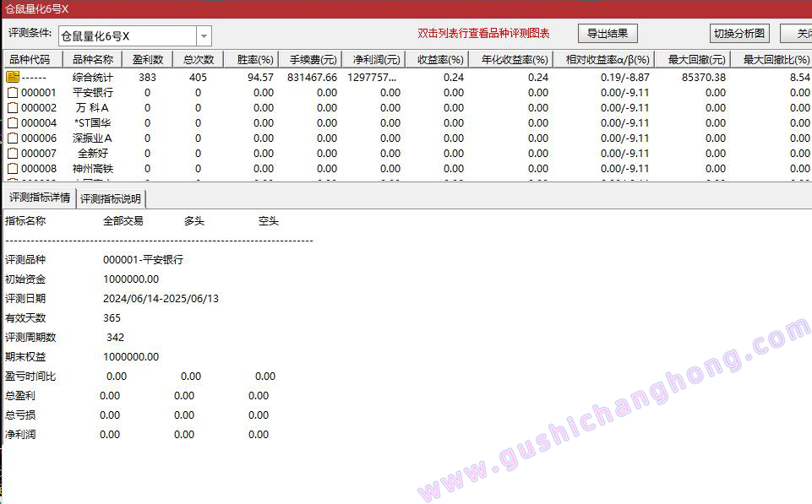
Task: Sort by 品种名称 column header
Action: pos(93,59)
